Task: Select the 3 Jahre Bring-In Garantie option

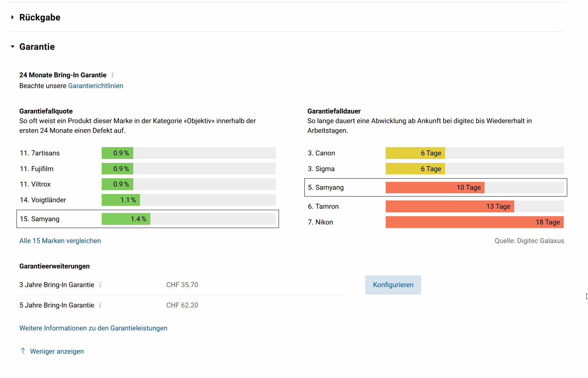Action: (57, 285)
